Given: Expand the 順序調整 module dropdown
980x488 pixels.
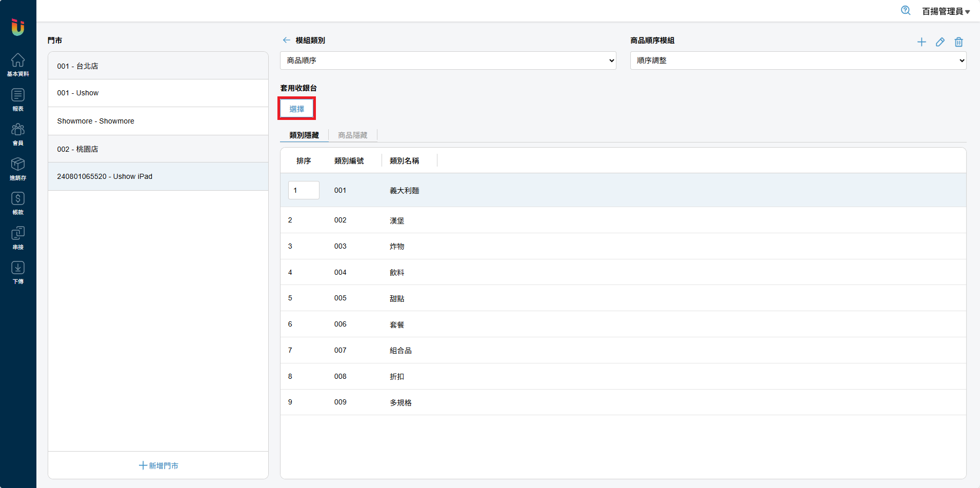Looking at the screenshot, I should click(x=798, y=60).
